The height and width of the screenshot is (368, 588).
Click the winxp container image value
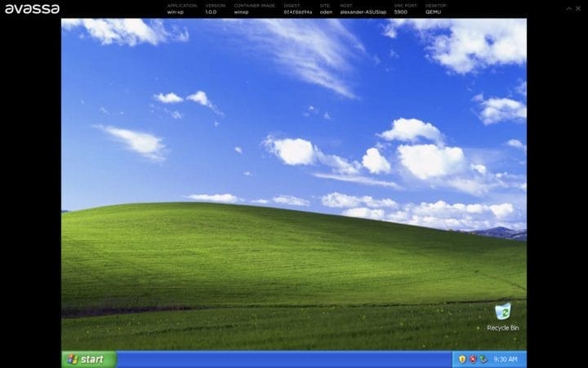pyautogui.click(x=241, y=12)
